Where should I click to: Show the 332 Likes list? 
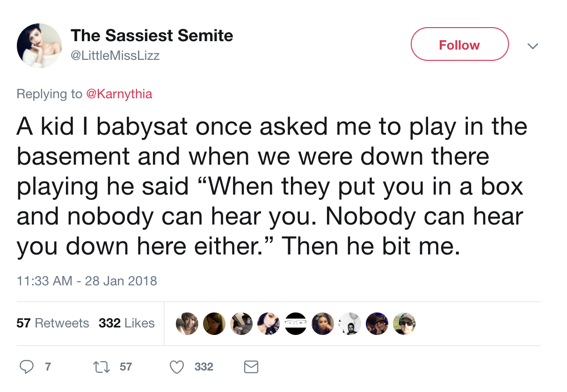[127, 323]
